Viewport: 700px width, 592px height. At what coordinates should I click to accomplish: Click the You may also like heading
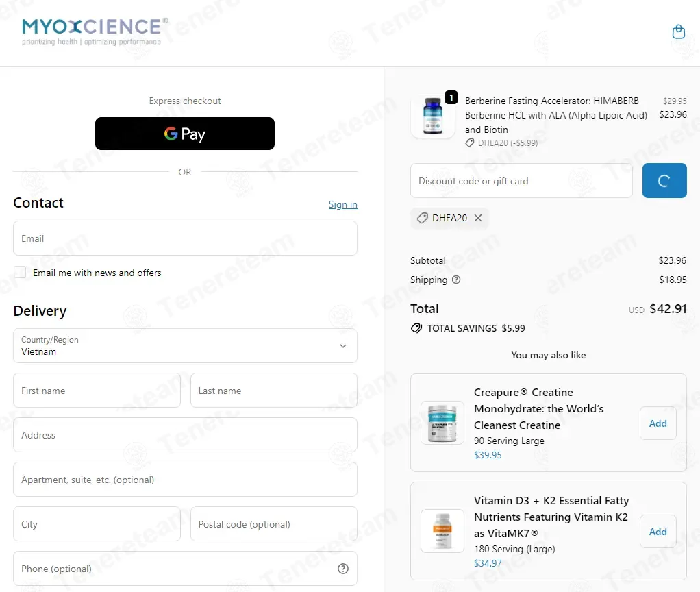548,356
